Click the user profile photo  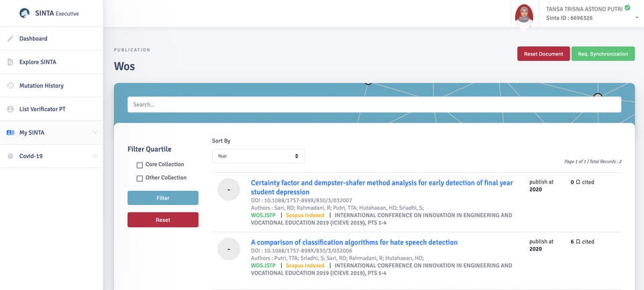(x=524, y=17)
